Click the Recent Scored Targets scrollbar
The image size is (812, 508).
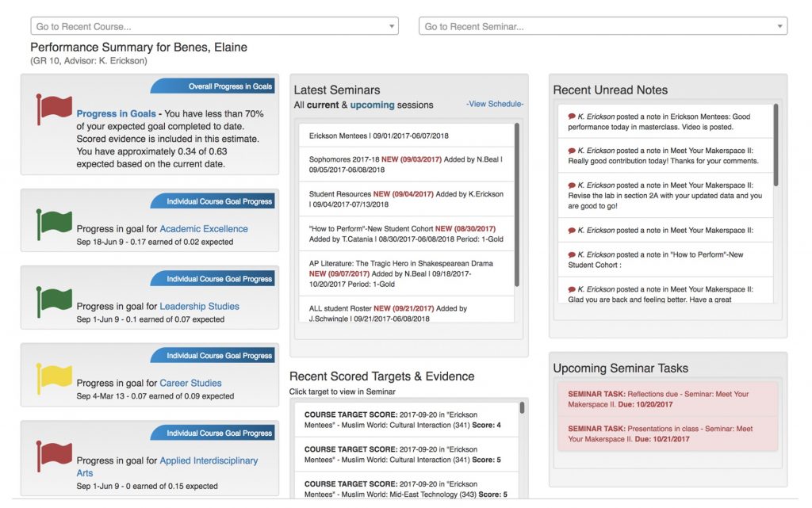[x=522, y=407]
